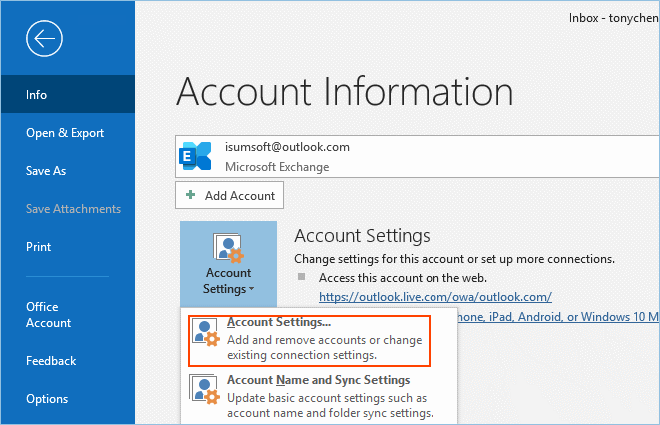Screen dimensions: 660x425
Task: Click the plus icon beside Add Account
Action: click(x=191, y=196)
